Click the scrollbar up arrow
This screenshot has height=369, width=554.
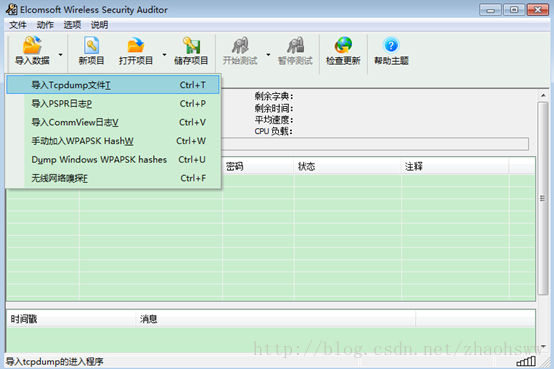coord(543,95)
